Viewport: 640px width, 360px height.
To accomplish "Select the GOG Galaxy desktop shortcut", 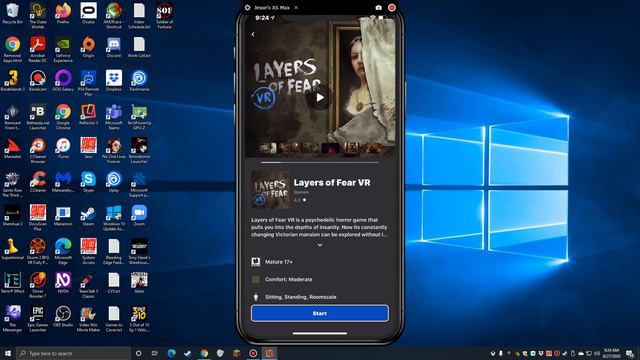I will click(x=63, y=81).
